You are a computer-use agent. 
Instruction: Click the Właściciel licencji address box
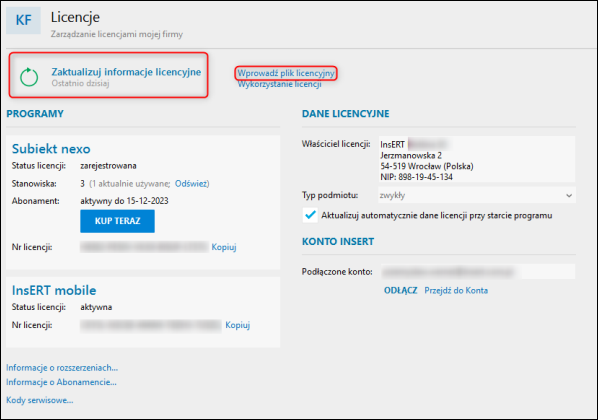pyautogui.click(x=477, y=159)
